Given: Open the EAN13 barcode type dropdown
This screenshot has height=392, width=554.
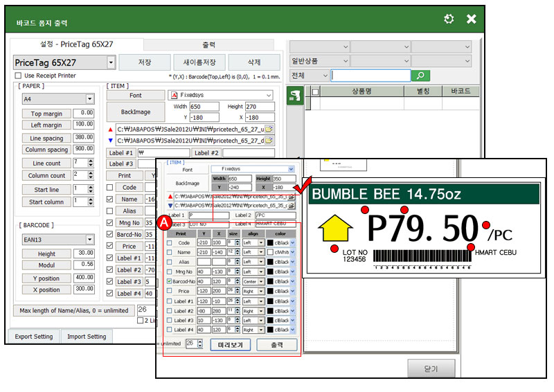Looking at the screenshot, I should [x=90, y=240].
